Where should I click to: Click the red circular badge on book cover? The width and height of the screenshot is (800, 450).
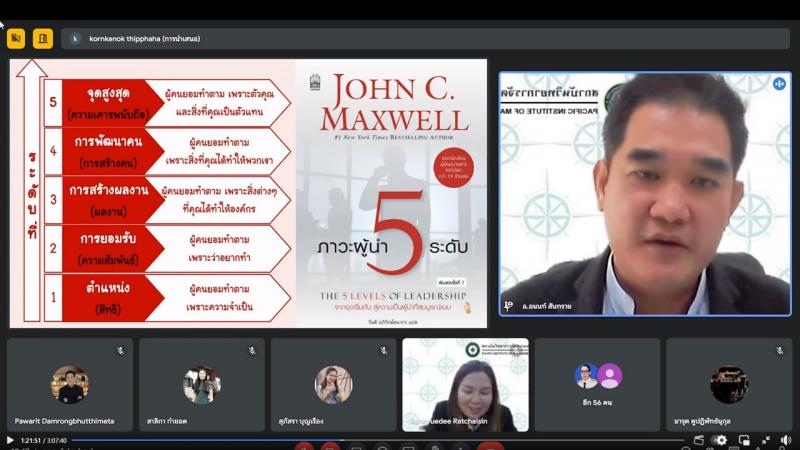454,167
